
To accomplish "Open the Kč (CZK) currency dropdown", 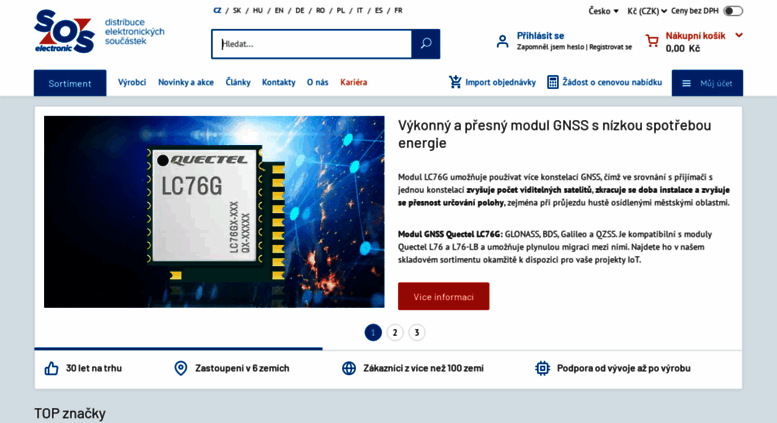I will tap(647, 11).
